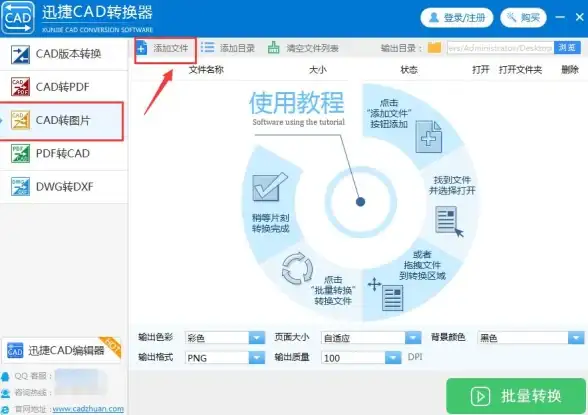This screenshot has width=588, height=415.
Task: Click the 文件名称 column header
Action: 206,70
